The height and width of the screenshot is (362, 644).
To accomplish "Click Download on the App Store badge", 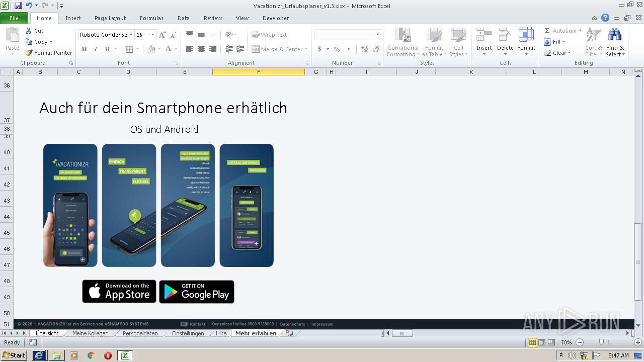I will coord(119,292).
